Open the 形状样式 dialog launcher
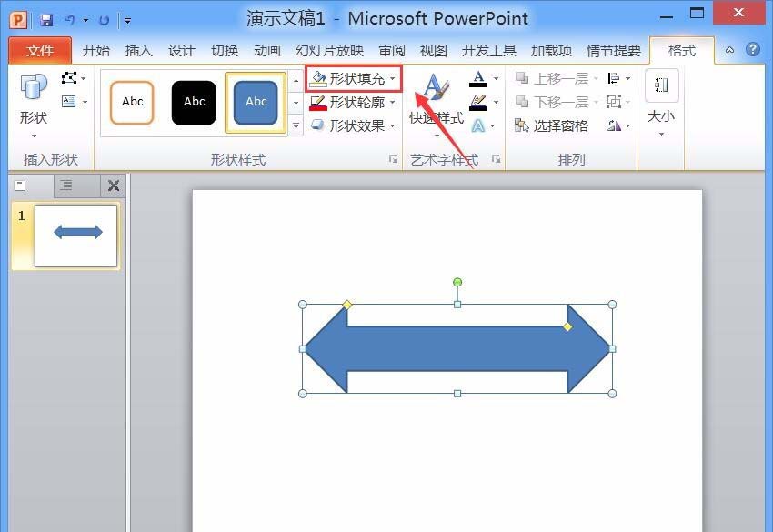773x532 pixels. pyautogui.click(x=393, y=158)
